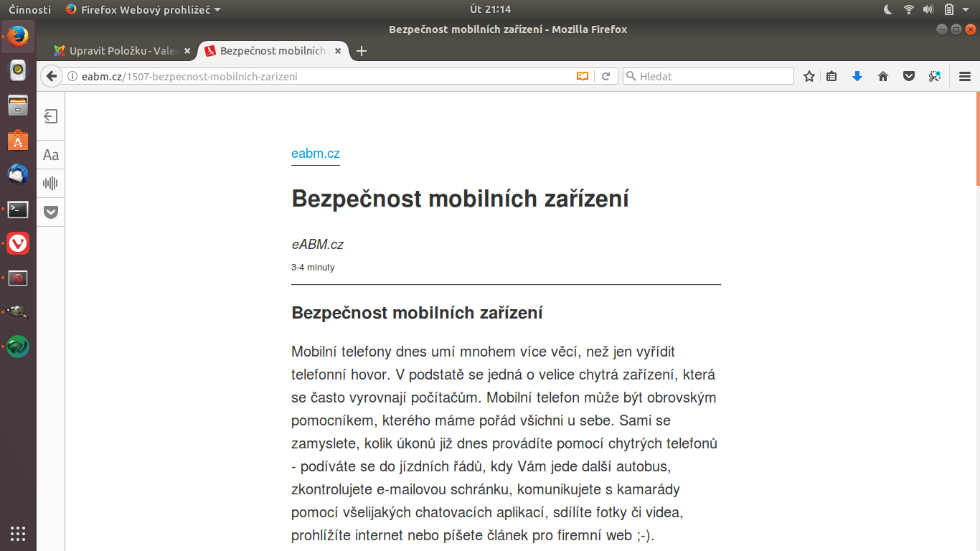
Task: Bookmark this page with star icon
Action: click(809, 76)
